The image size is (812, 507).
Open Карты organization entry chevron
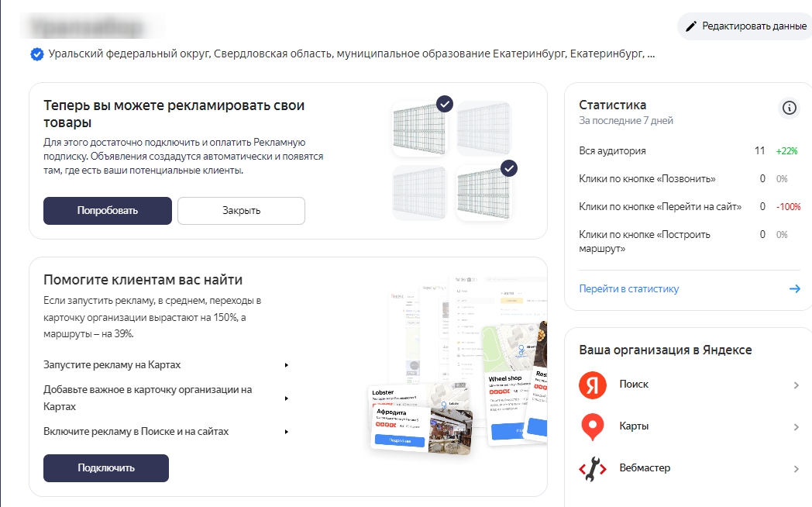[x=796, y=427]
